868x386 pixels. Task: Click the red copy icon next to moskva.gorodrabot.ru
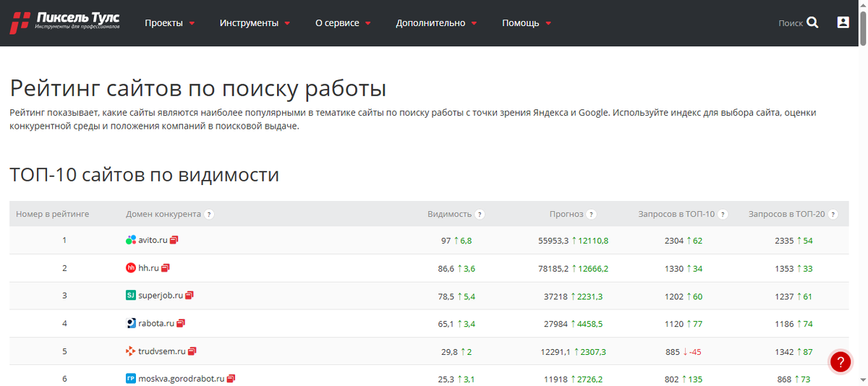231,378
